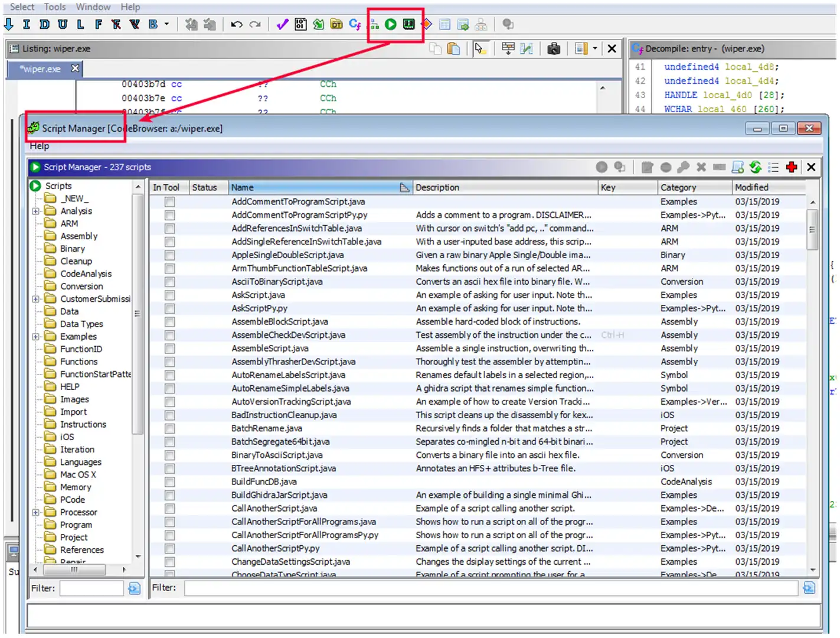The height and width of the screenshot is (638, 840).
Task: Expand the Examples folder in tree
Action: coord(36,337)
